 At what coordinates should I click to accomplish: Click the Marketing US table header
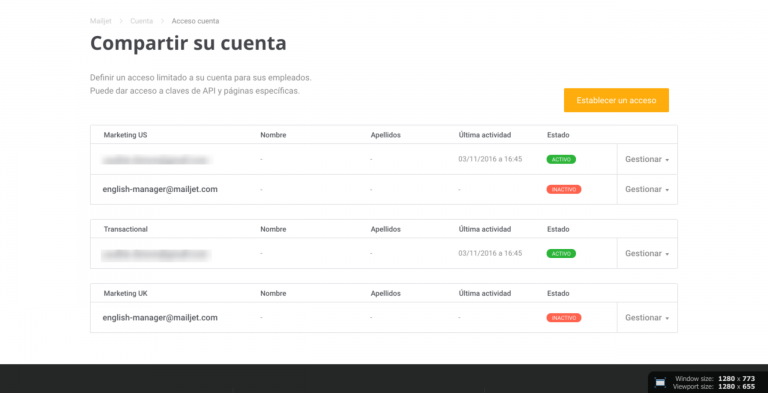pos(125,135)
